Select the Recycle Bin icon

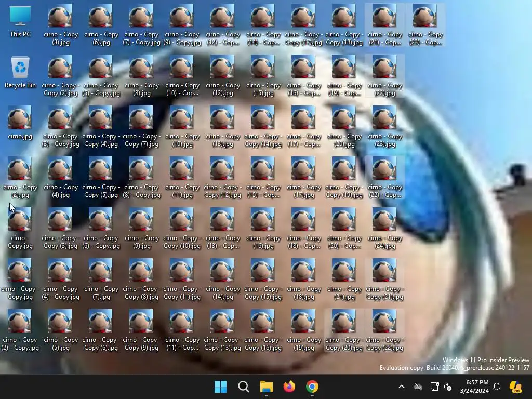click(x=20, y=73)
